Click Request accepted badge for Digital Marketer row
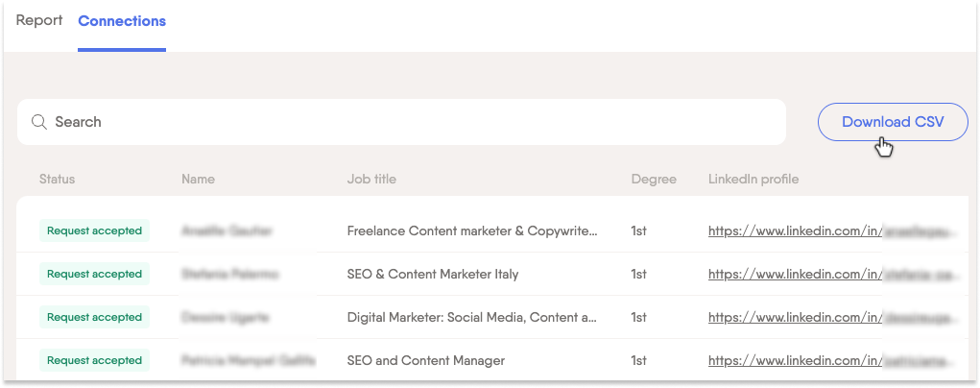 point(94,317)
